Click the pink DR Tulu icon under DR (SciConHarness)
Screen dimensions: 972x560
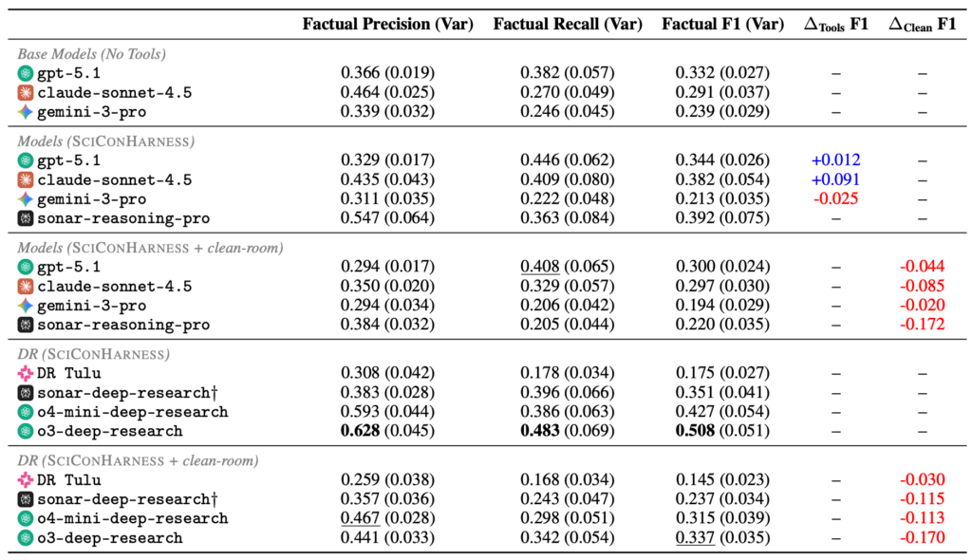point(26,373)
